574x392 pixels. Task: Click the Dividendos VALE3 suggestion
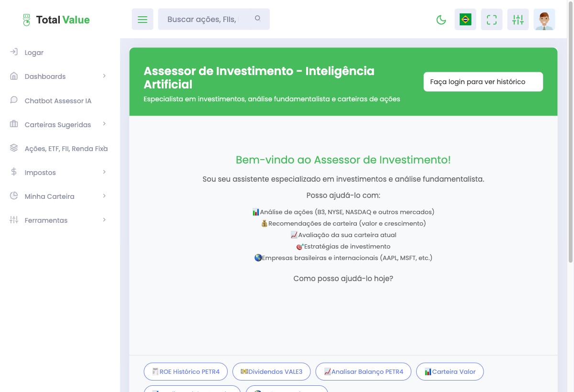(271, 371)
